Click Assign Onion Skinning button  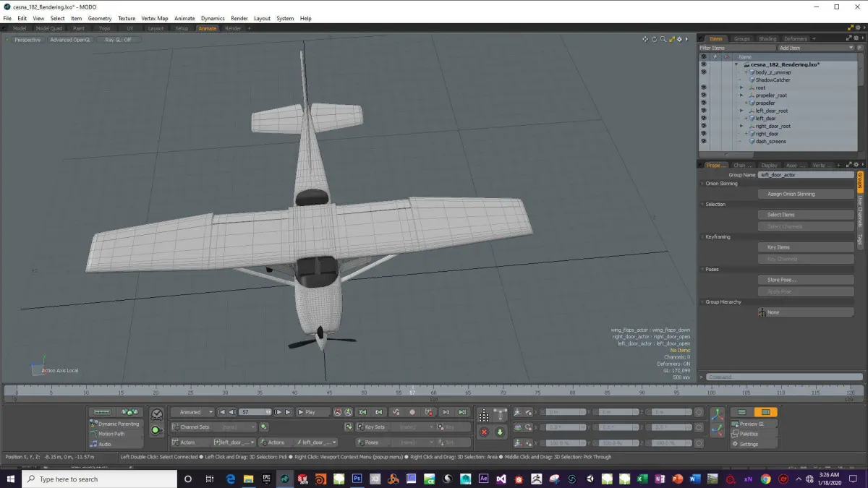tap(806, 194)
